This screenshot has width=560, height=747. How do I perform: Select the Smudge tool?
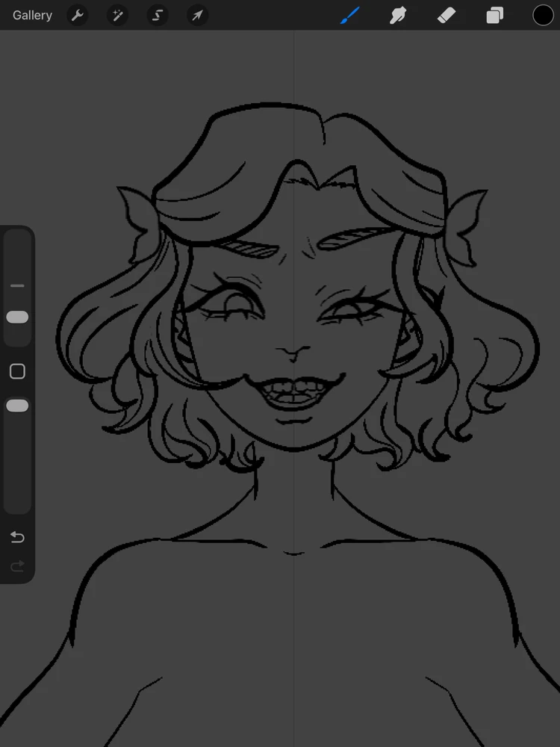click(398, 15)
